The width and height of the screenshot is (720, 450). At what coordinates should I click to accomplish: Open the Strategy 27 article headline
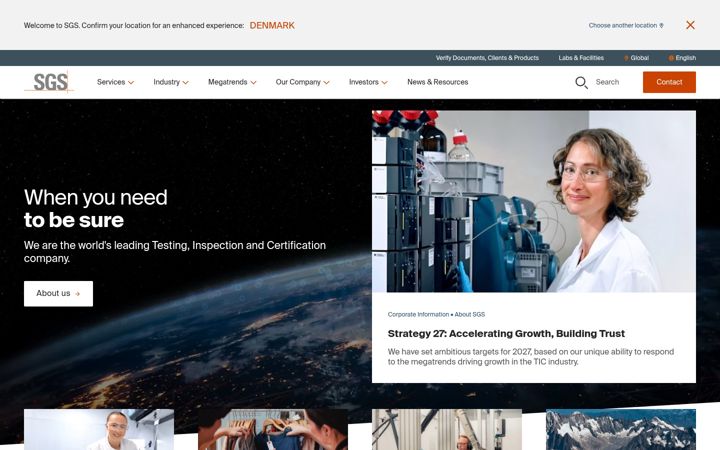tap(506, 334)
